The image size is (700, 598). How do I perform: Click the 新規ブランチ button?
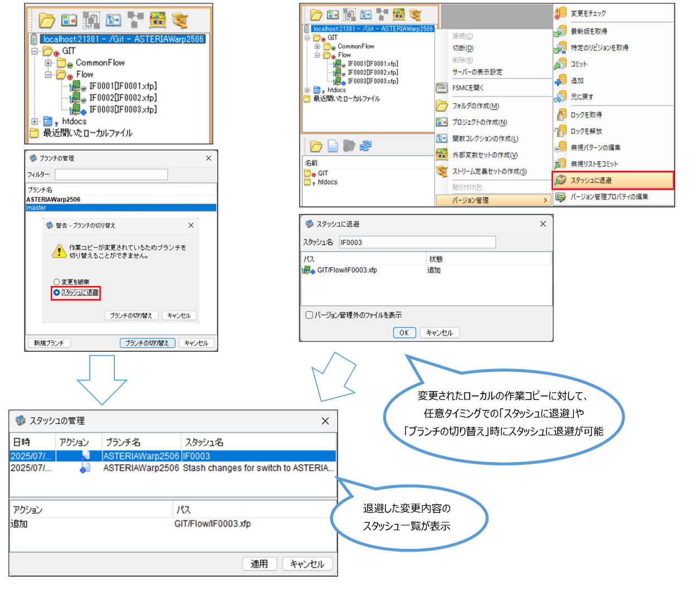(49, 343)
